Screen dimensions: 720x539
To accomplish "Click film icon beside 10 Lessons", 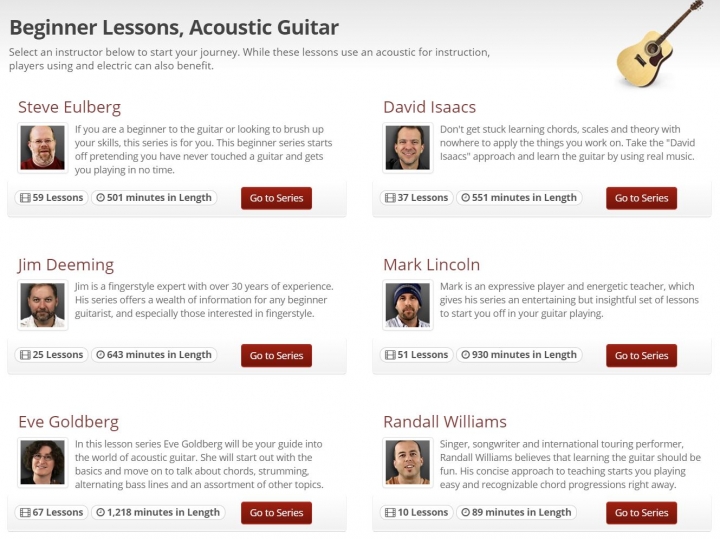I will coord(390,512).
